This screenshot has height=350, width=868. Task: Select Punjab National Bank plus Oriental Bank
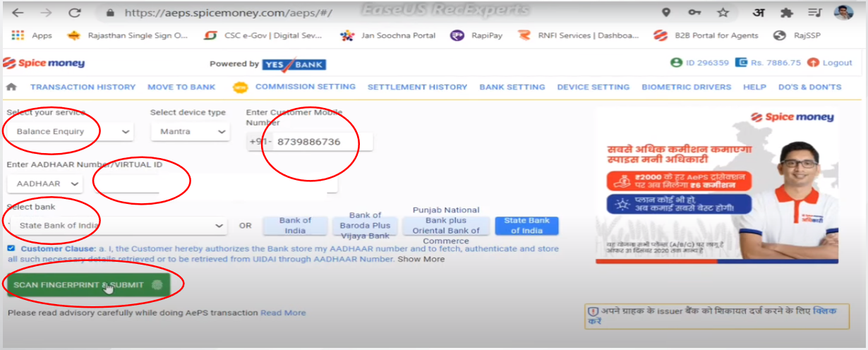point(445,226)
